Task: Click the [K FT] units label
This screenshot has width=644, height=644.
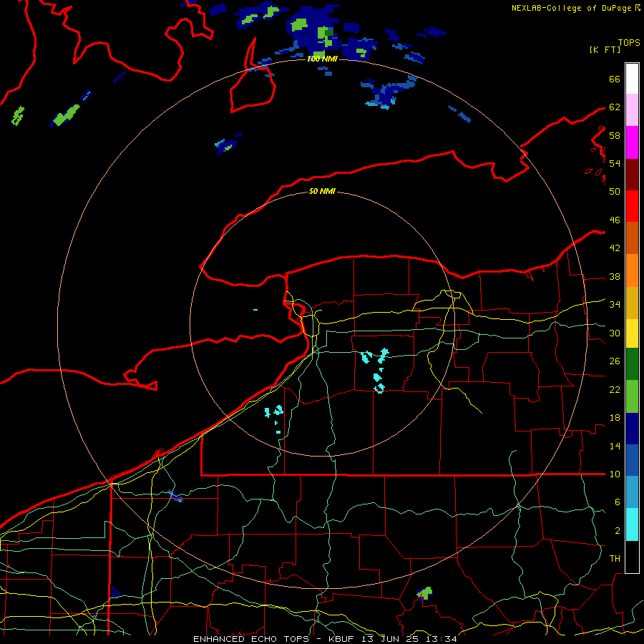Action: (605, 49)
